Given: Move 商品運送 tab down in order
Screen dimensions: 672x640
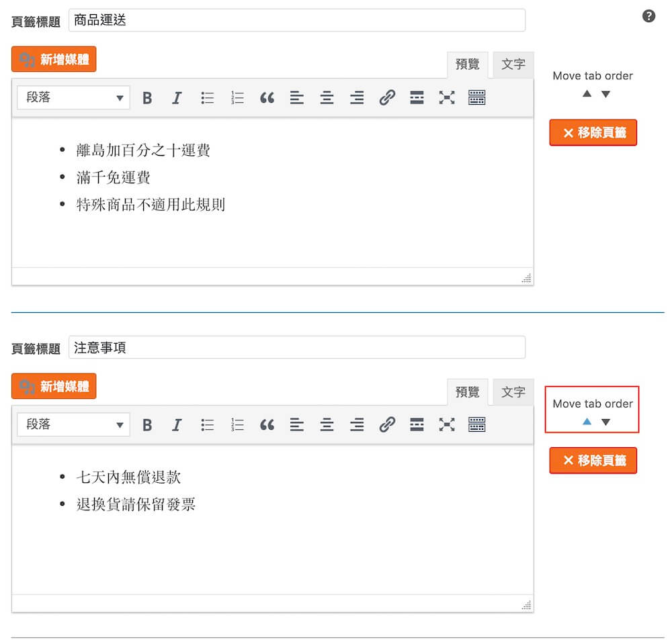Looking at the screenshot, I should click(605, 95).
